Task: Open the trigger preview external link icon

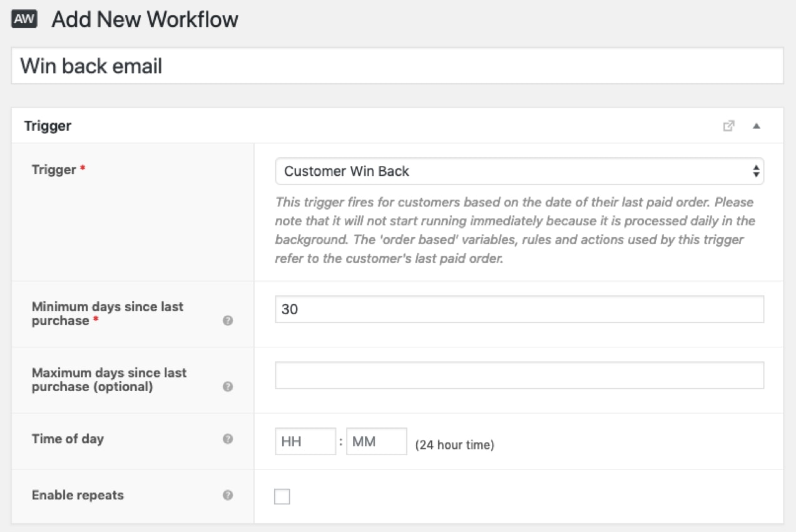Action: (x=729, y=126)
